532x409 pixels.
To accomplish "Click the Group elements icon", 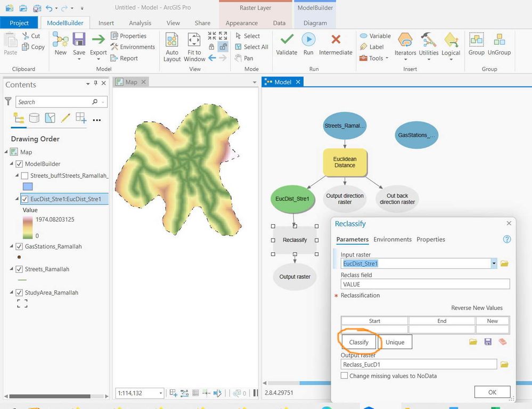I will tap(477, 40).
